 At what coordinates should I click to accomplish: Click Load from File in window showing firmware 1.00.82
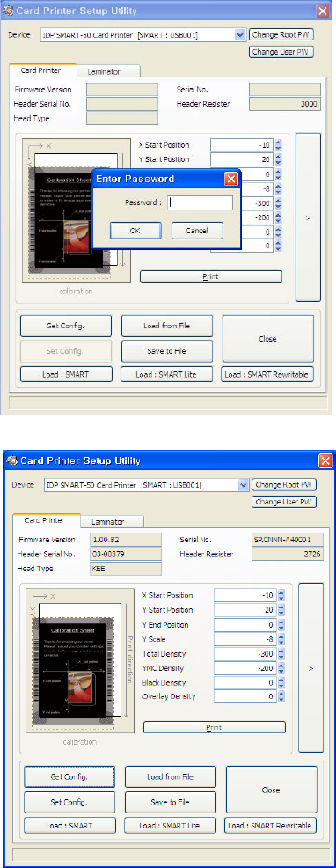[x=170, y=776]
